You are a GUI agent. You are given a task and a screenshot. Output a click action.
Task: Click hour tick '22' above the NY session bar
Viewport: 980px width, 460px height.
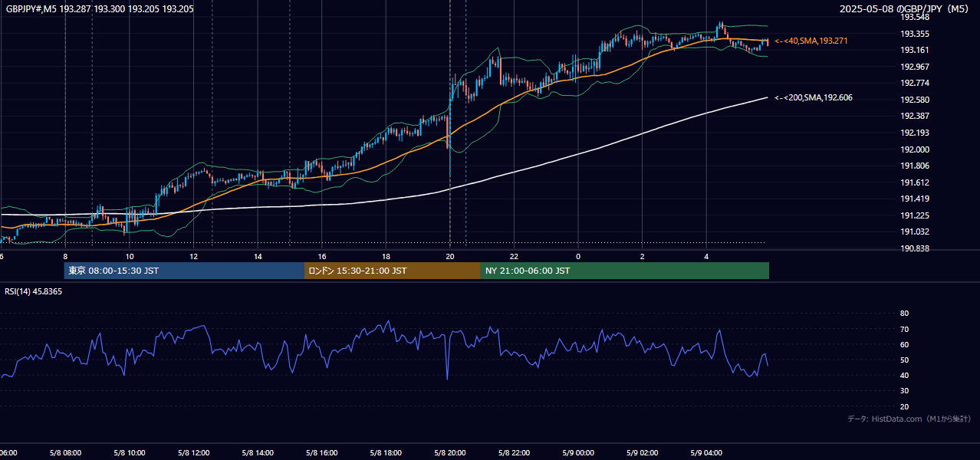click(515, 256)
